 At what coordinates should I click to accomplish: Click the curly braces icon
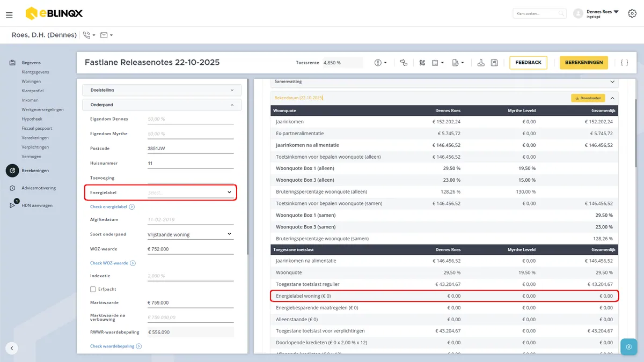pos(625,63)
